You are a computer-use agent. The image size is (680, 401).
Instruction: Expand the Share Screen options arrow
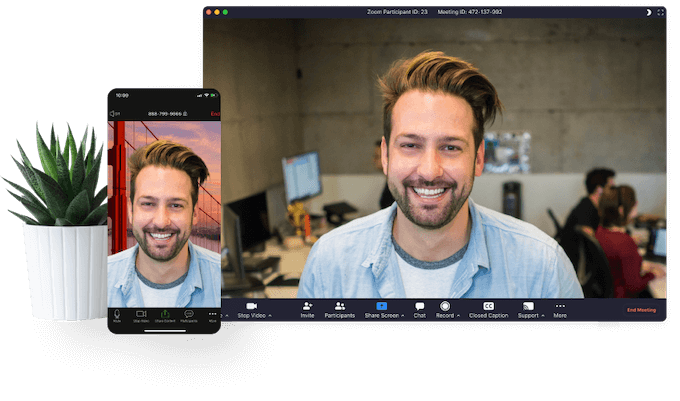(x=403, y=315)
